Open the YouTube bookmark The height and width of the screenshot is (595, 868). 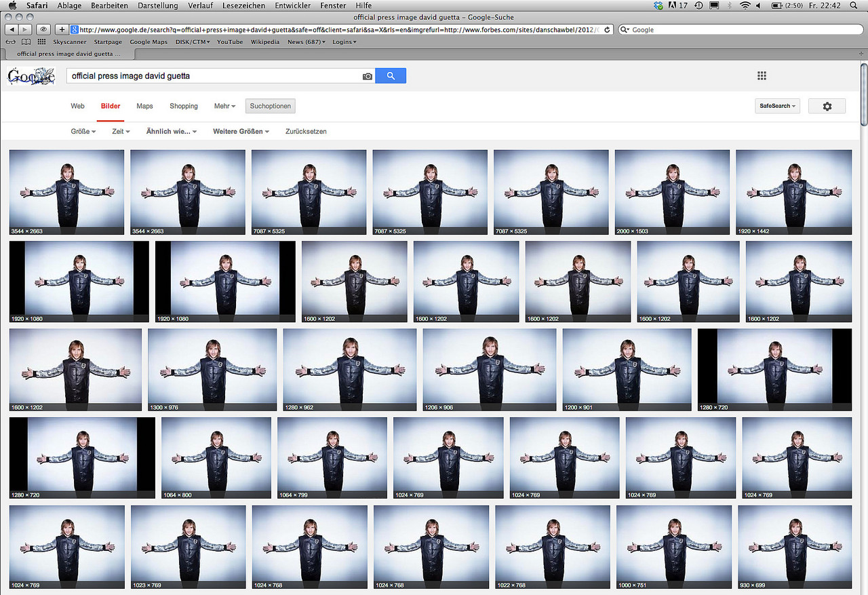pos(230,42)
